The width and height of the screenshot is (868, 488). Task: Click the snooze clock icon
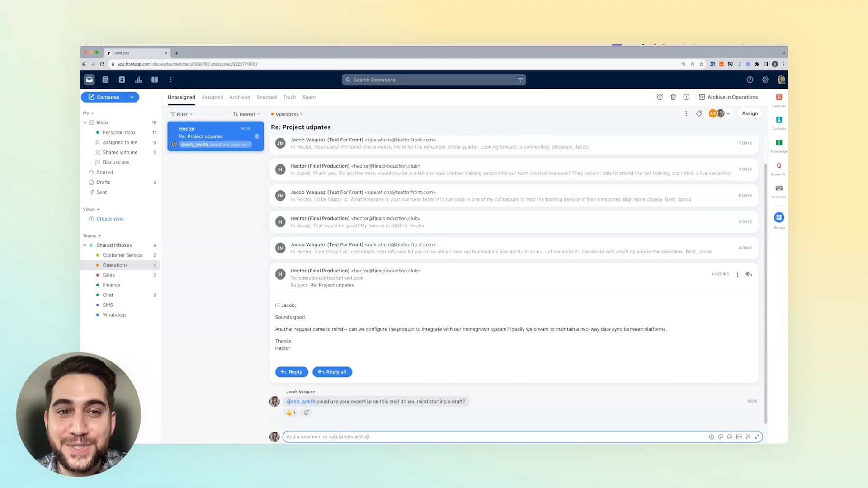tap(660, 97)
